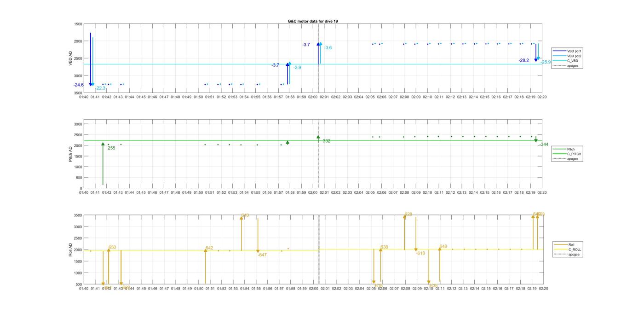Click the '255' pitch data label
644x319 pixels.
tap(111, 148)
